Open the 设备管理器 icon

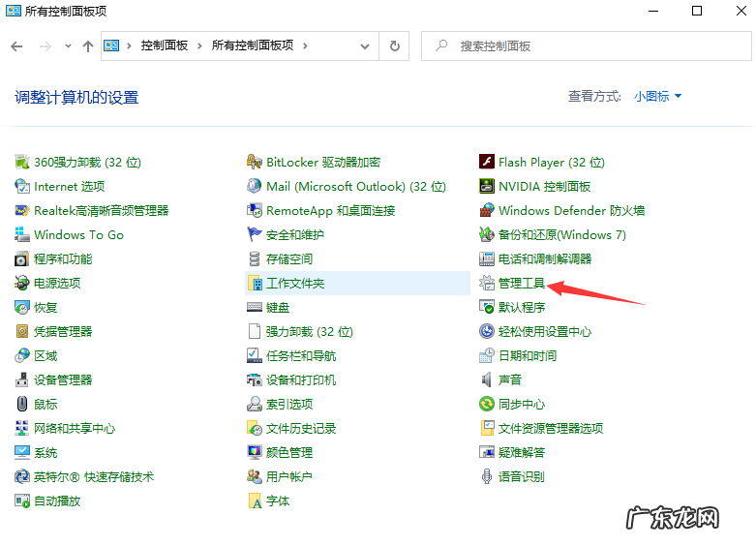pyautogui.click(x=22, y=380)
